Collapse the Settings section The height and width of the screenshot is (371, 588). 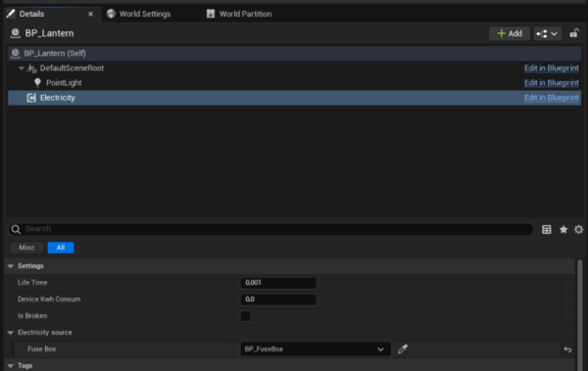click(11, 266)
